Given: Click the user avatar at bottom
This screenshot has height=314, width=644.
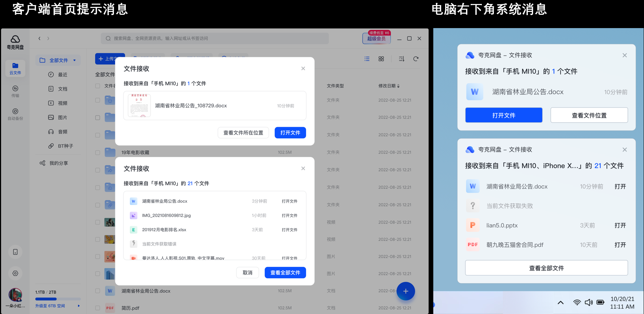Looking at the screenshot, I should (x=15, y=295).
